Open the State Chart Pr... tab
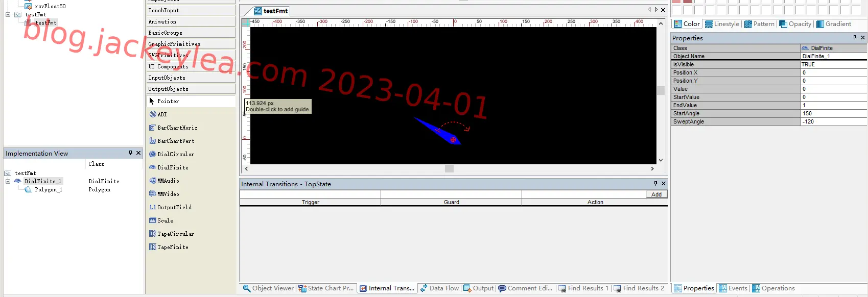 pos(326,288)
